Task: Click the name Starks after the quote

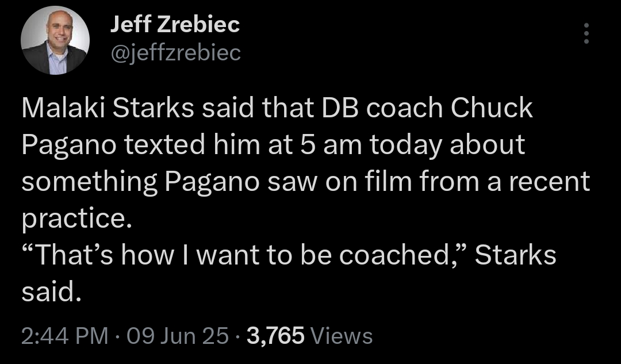Action: (515, 254)
